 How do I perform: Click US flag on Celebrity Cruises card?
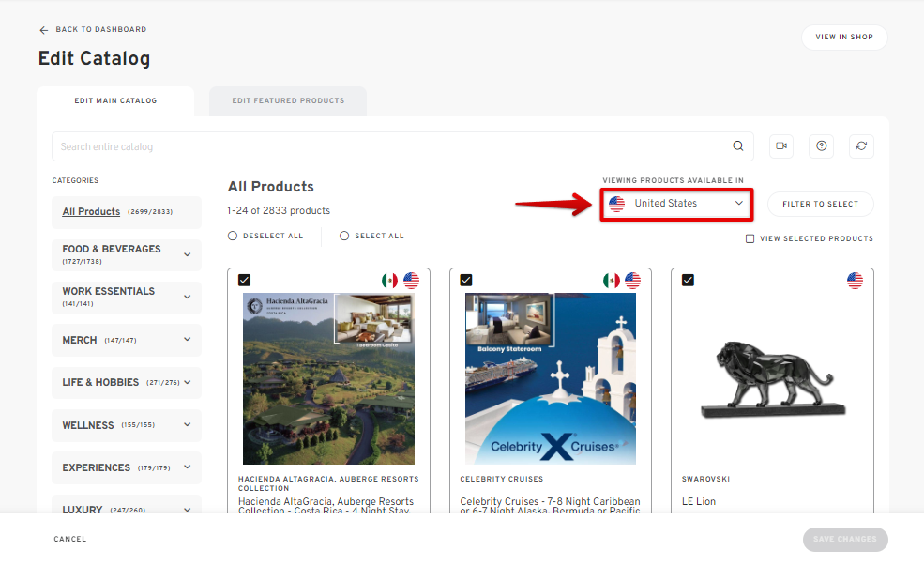tap(633, 281)
